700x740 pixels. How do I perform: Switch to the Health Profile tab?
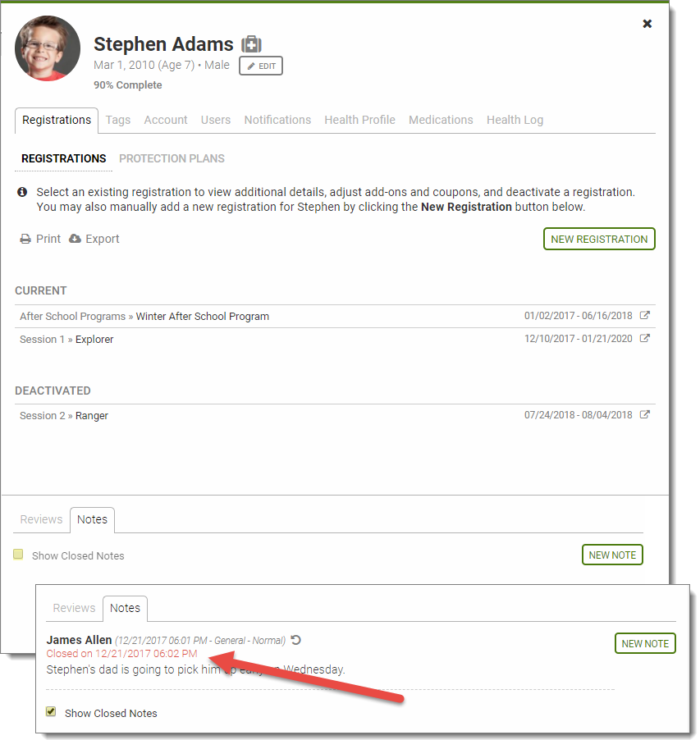359,120
